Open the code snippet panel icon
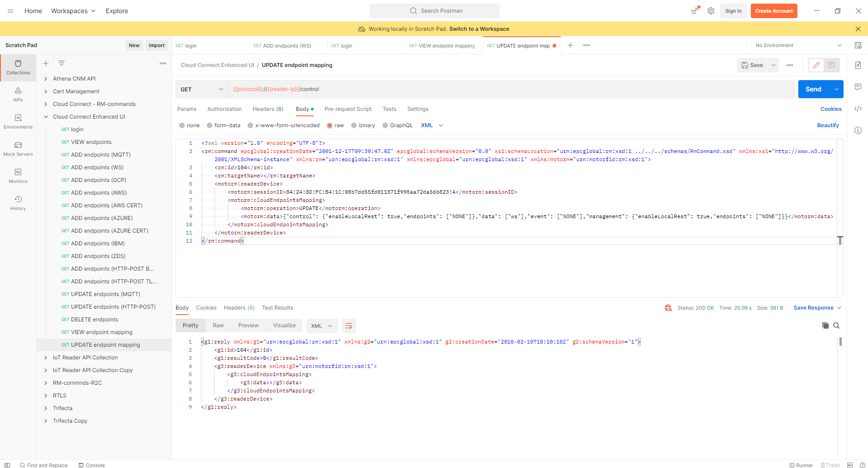868x468 pixels. [x=858, y=109]
